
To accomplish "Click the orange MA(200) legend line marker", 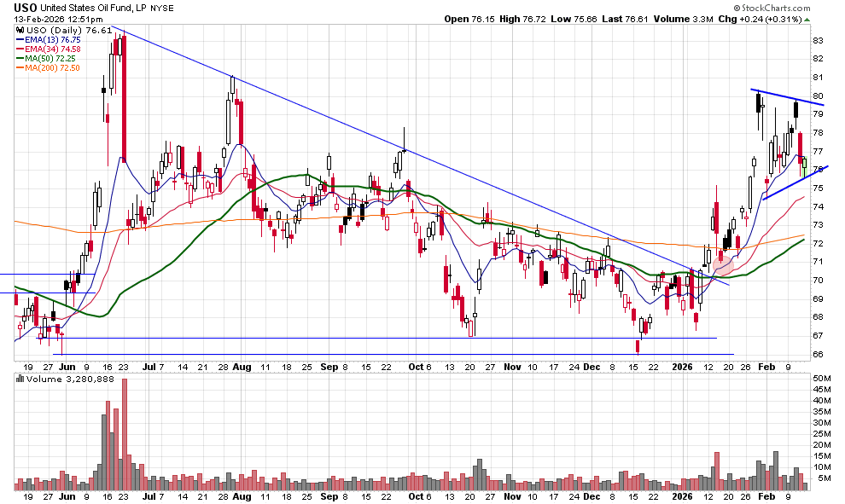I will [x=20, y=67].
